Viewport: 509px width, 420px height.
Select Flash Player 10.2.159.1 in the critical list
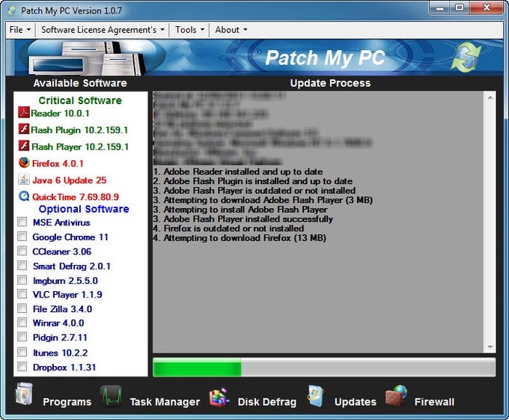click(79, 147)
